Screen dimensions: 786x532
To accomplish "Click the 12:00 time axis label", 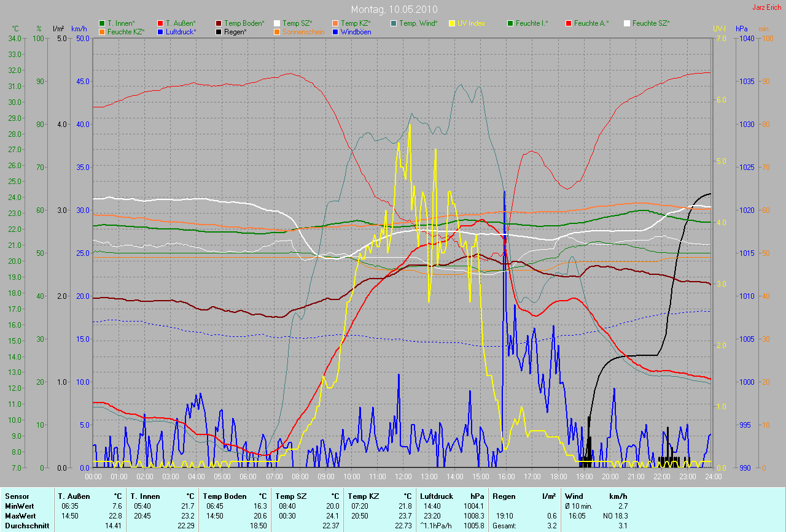I will pyautogui.click(x=403, y=476).
